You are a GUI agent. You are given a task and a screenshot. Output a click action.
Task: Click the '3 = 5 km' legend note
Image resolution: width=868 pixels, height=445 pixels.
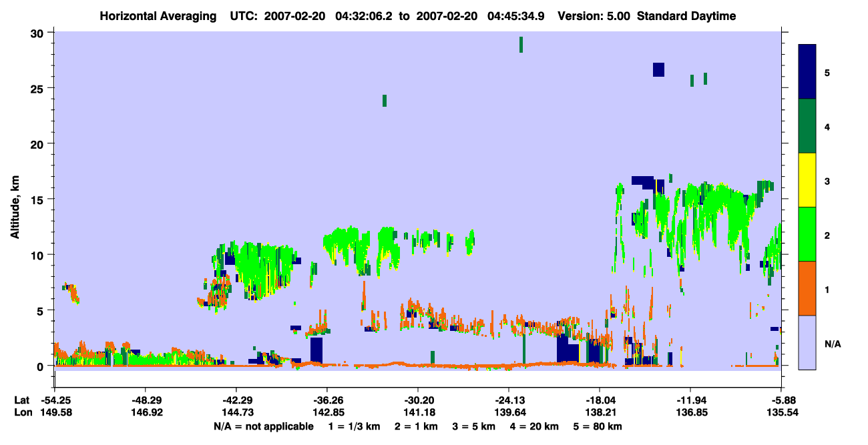pyautogui.click(x=473, y=426)
